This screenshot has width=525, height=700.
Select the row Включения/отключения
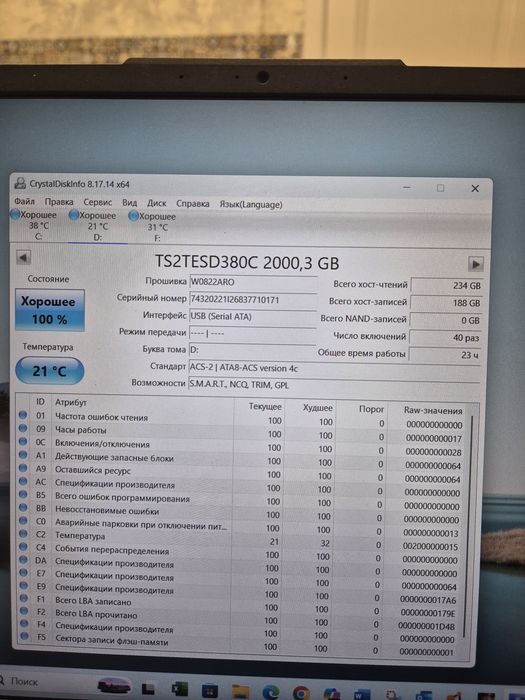tap(242, 446)
